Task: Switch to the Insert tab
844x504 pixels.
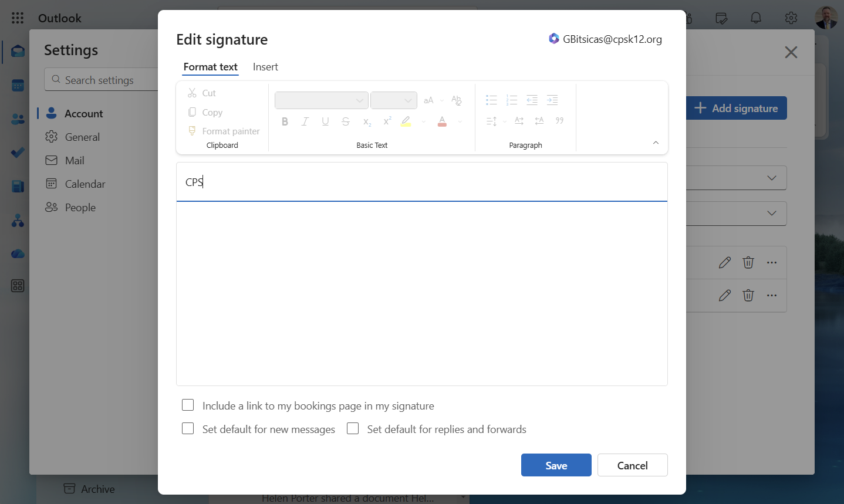Action: click(x=265, y=67)
